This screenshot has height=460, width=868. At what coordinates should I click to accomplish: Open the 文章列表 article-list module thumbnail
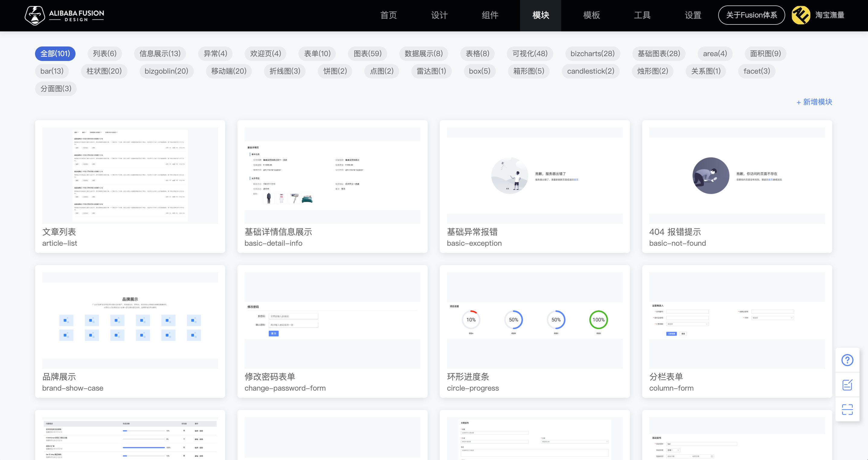pos(130,175)
